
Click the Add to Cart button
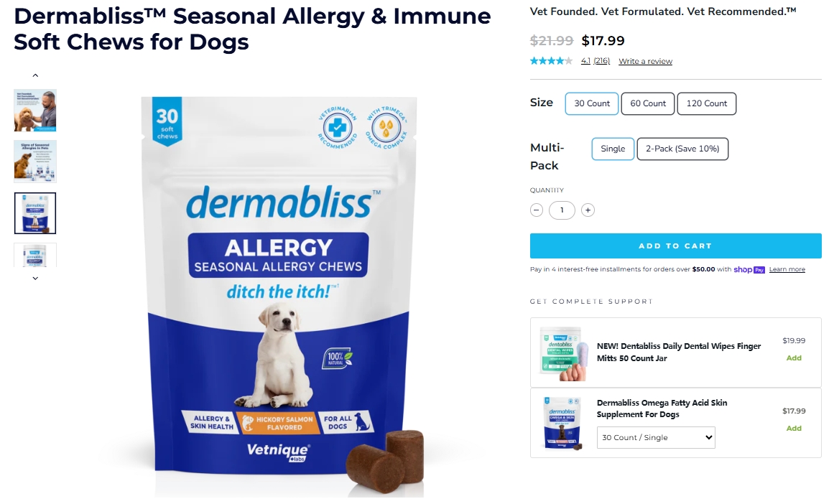(675, 246)
